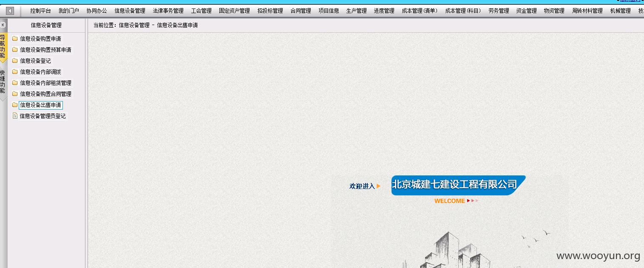Open 信息设备管理员登记 in the tree
The image size is (644, 268).
[43, 116]
